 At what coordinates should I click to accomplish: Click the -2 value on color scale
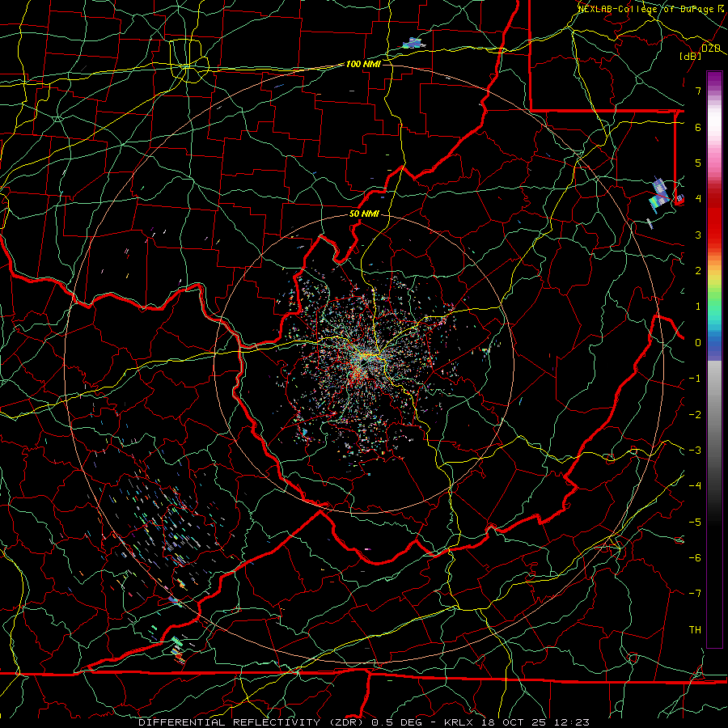[x=695, y=415]
